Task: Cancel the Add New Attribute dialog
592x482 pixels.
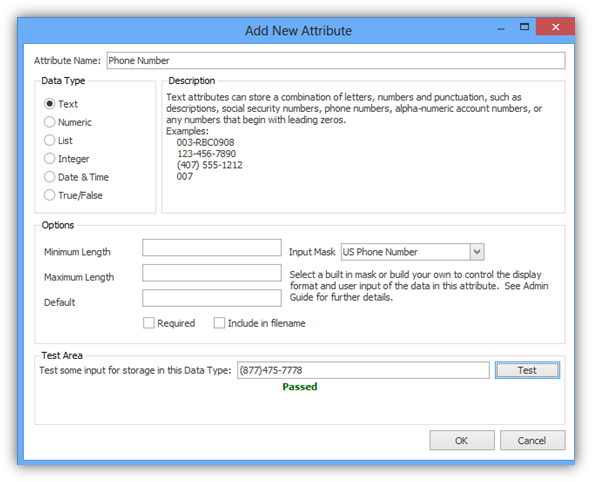Action: (x=532, y=440)
